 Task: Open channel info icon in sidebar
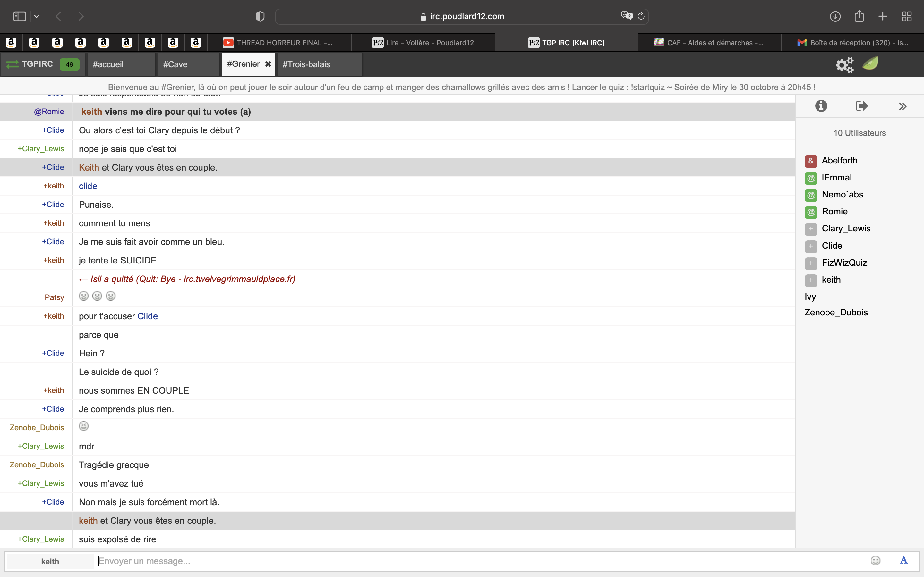821,106
